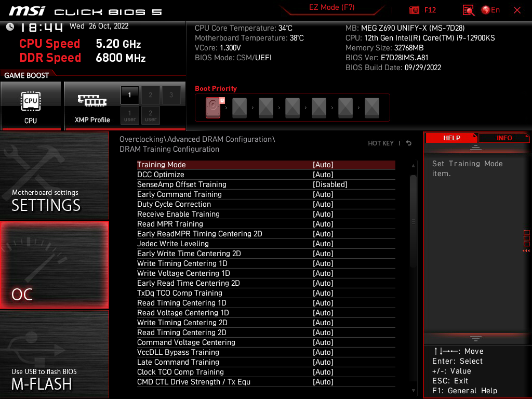Click the seventh boot priority slot
532x399 pixels.
pos(372,108)
